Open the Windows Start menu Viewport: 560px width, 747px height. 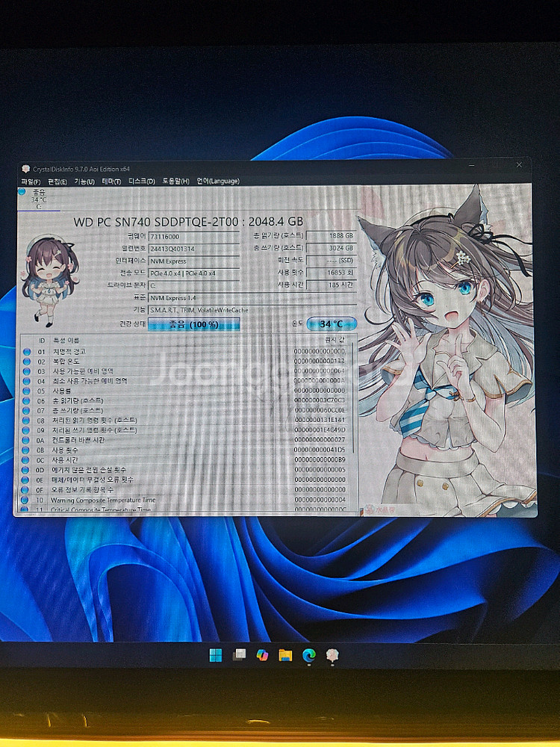pos(216,656)
